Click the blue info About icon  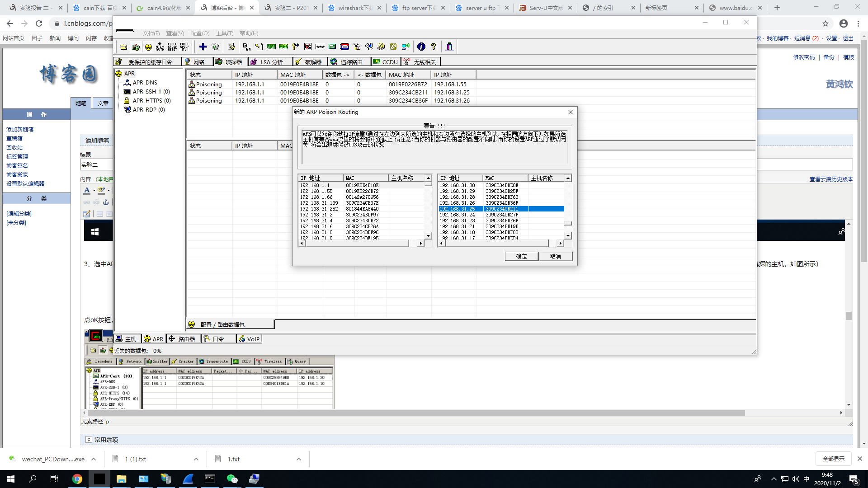click(x=421, y=47)
